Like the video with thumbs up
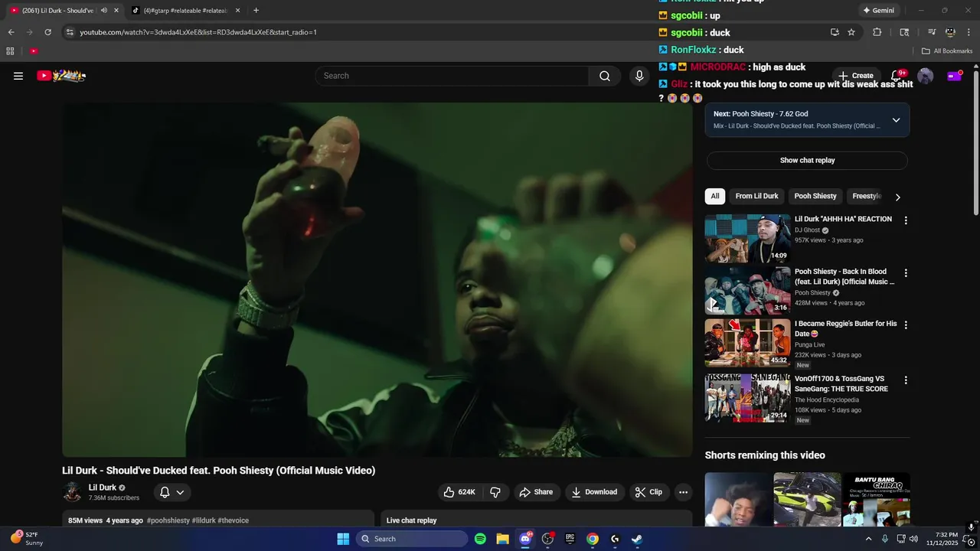Image resolution: width=980 pixels, height=551 pixels. 459,492
